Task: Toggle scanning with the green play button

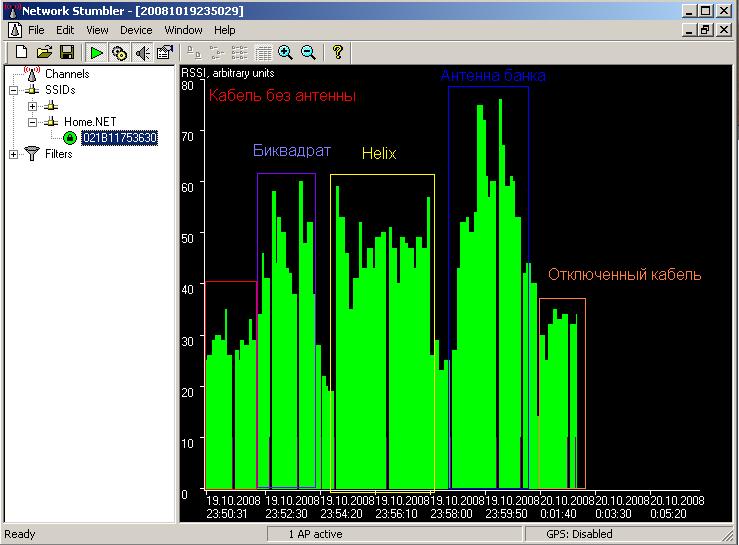Action: 96,52
